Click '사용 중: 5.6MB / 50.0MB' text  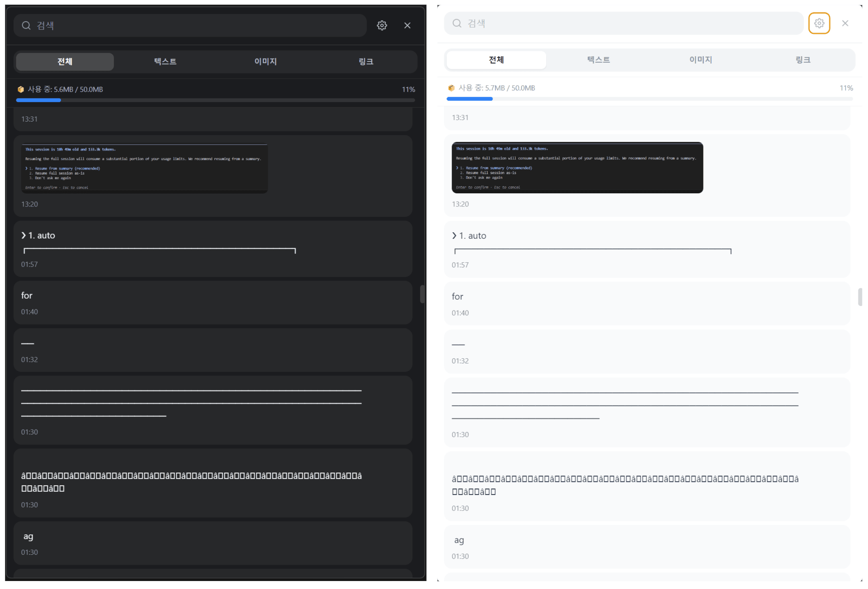coord(65,90)
